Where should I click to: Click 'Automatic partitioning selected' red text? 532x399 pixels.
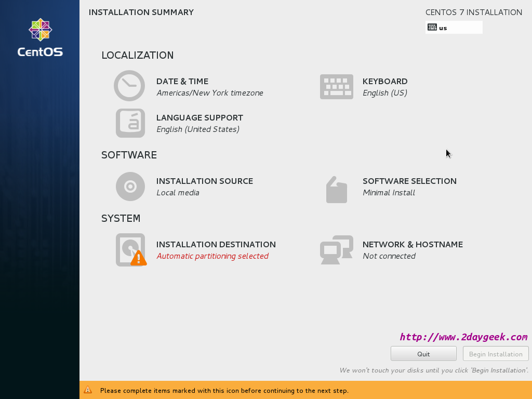[x=212, y=256]
